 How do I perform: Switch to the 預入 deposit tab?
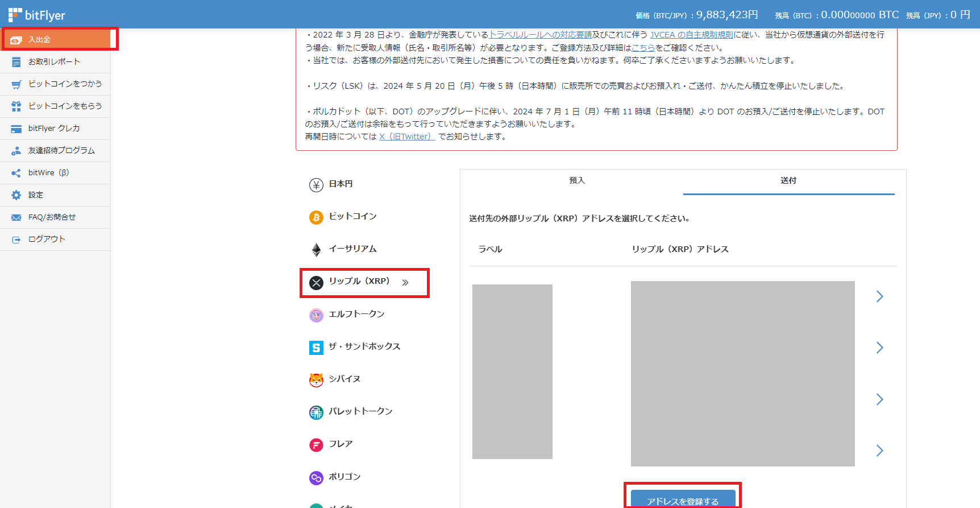(x=577, y=181)
